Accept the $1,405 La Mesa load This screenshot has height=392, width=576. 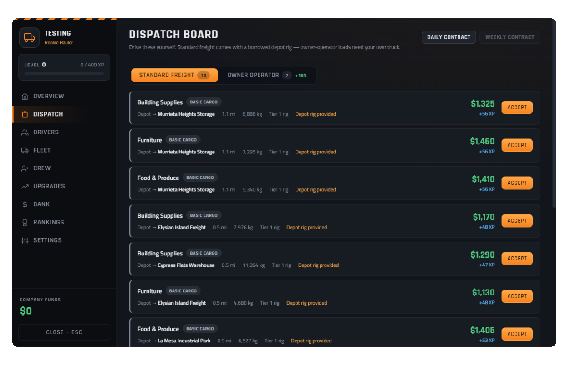[x=517, y=334]
